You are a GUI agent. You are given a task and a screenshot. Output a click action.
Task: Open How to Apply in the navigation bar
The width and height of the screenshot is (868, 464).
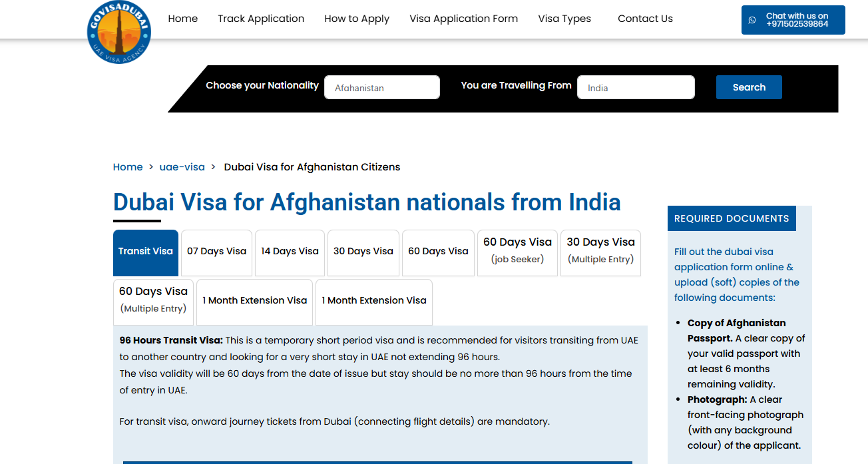point(357,19)
